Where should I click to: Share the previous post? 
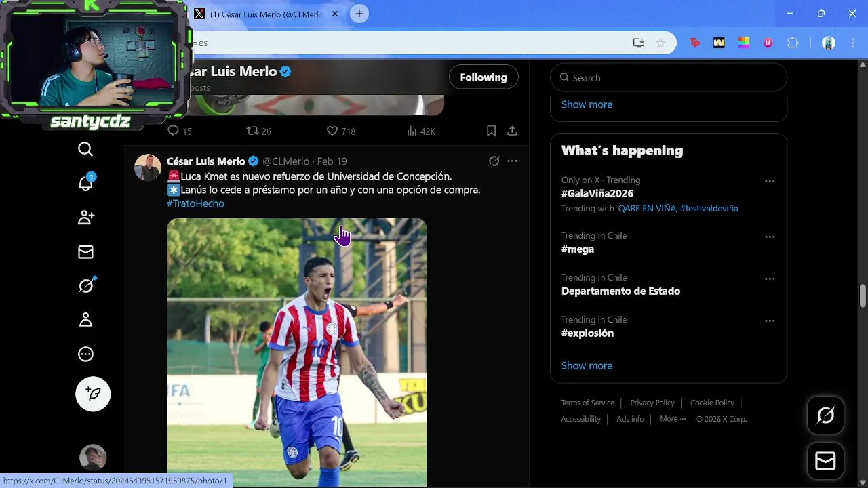[512, 131]
